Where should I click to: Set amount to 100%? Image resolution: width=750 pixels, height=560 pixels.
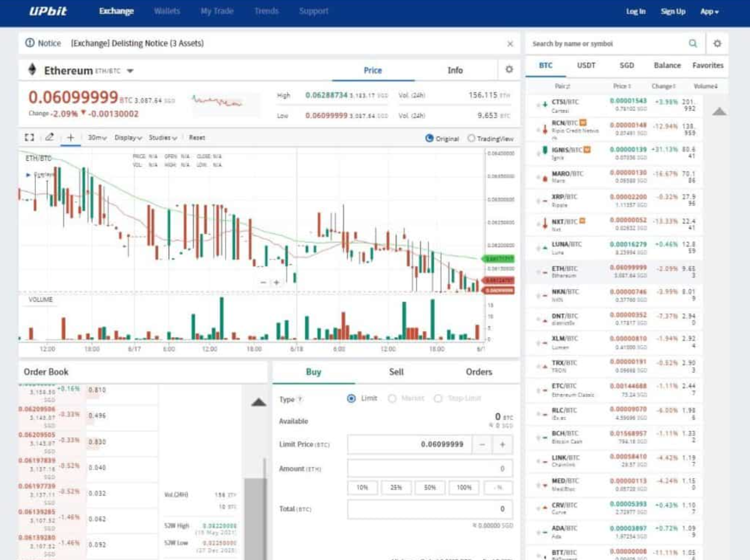(464, 487)
